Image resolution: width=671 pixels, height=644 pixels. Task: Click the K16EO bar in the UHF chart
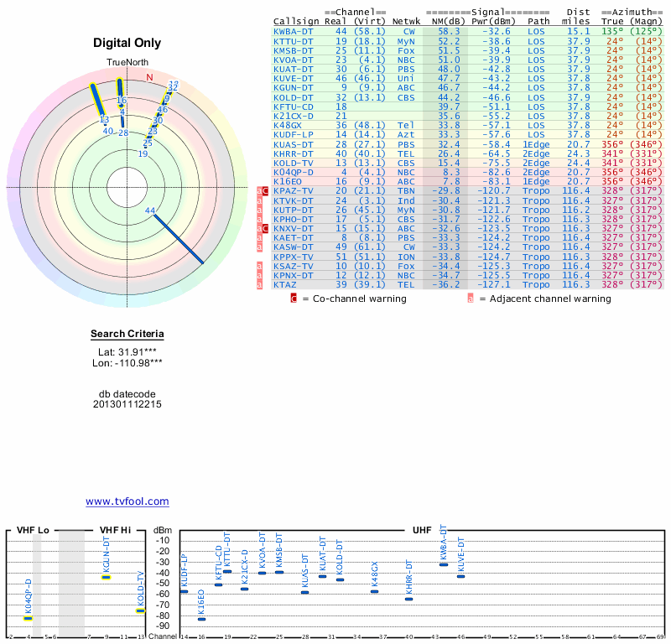201,619
